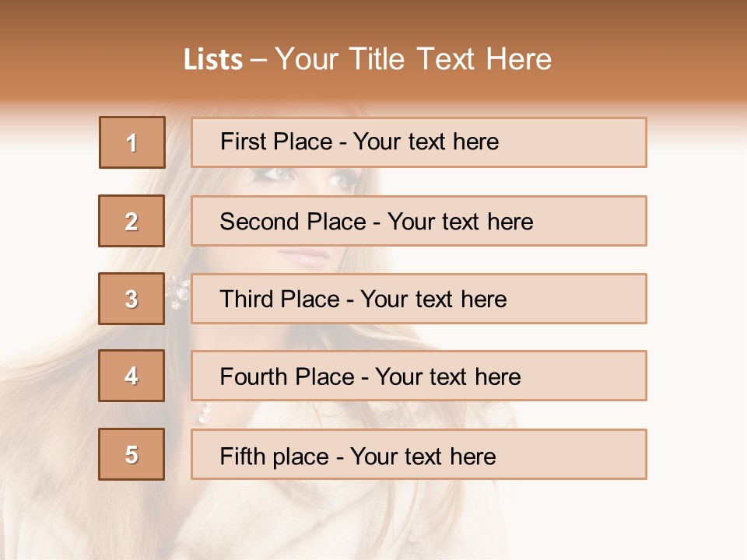Select the number 5 list marker
Image resolution: width=747 pixels, height=560 pixels.
(x=132, y=454)
